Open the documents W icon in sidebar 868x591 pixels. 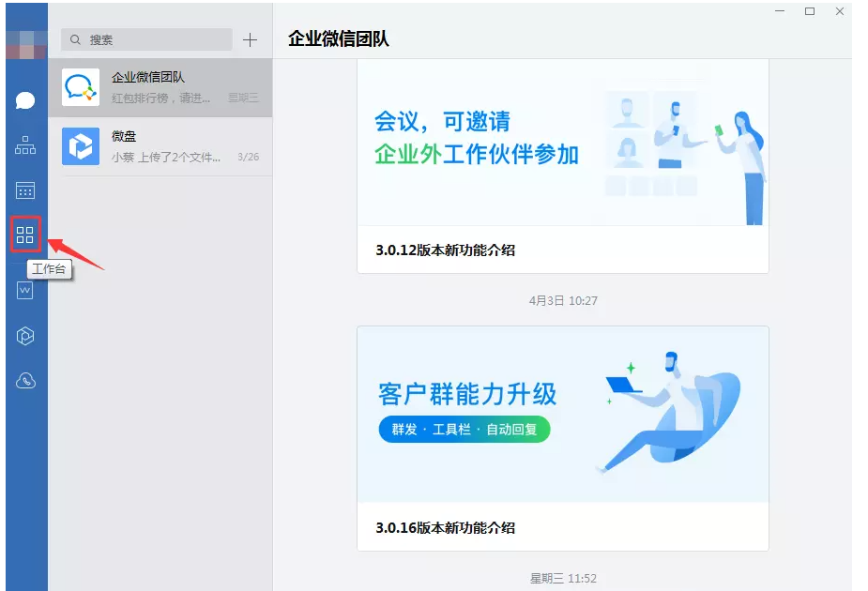point(25,289)
